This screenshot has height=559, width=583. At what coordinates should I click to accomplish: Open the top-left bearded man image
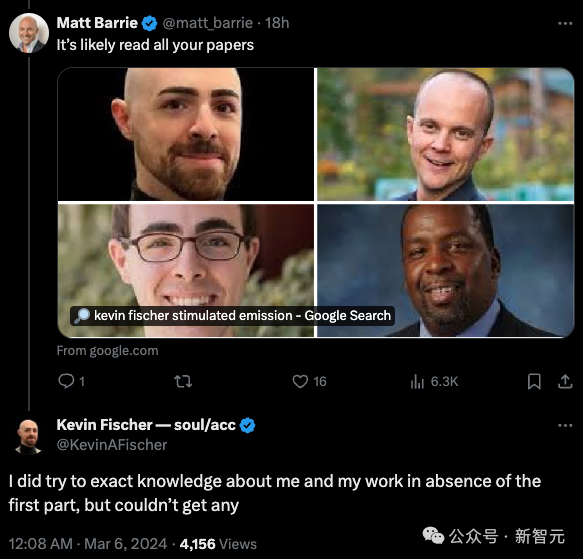[186, 134]
